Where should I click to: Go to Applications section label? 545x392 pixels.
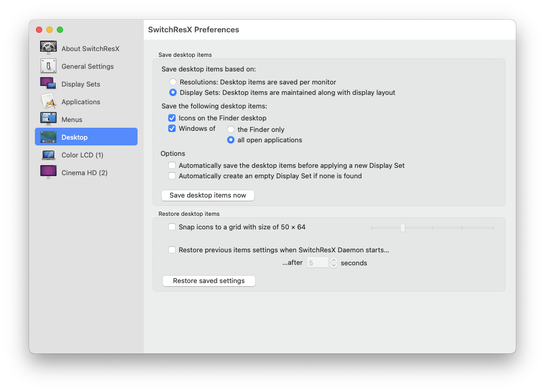click(x=81, y=102)
